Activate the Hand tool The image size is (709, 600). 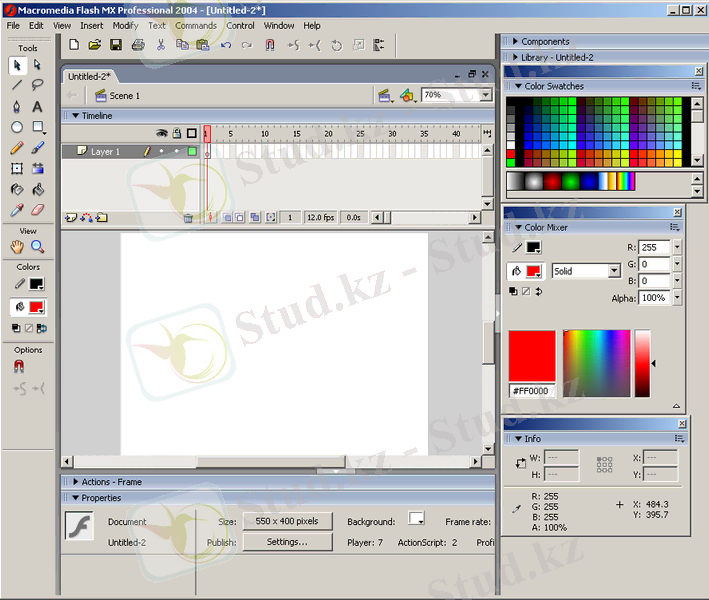pyautogui.click(x=17, y=246)
